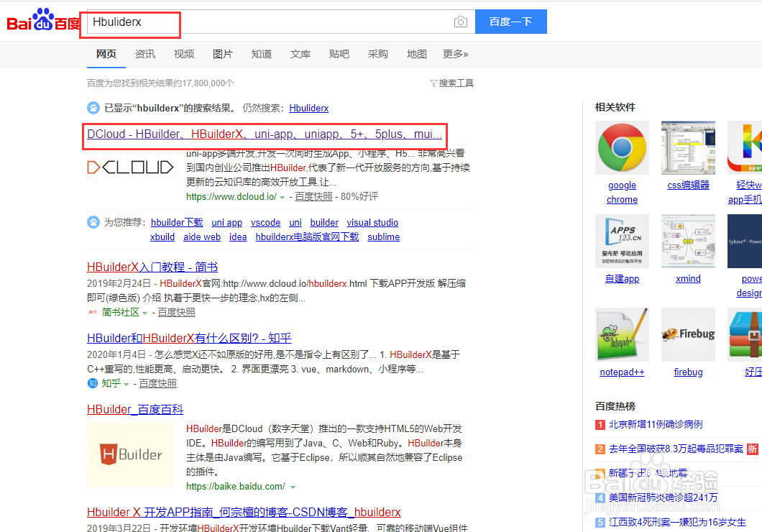Click the 知乎 source icon
This screenshot has height=532, width=762.
92,383
